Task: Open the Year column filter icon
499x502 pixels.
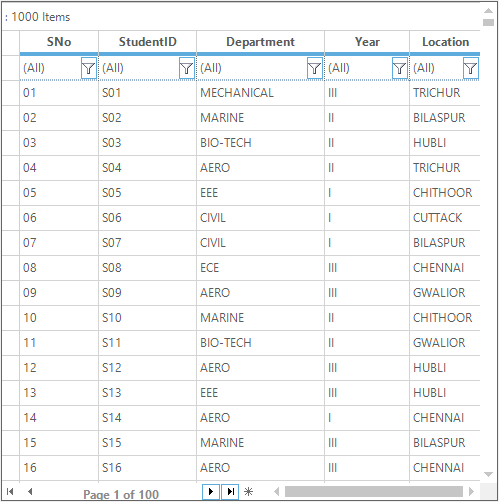Action: click(400, 68)
